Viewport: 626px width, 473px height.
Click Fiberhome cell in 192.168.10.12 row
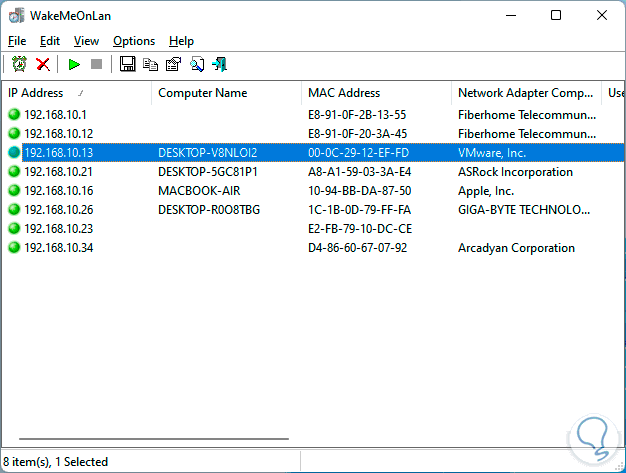(527, 133)
